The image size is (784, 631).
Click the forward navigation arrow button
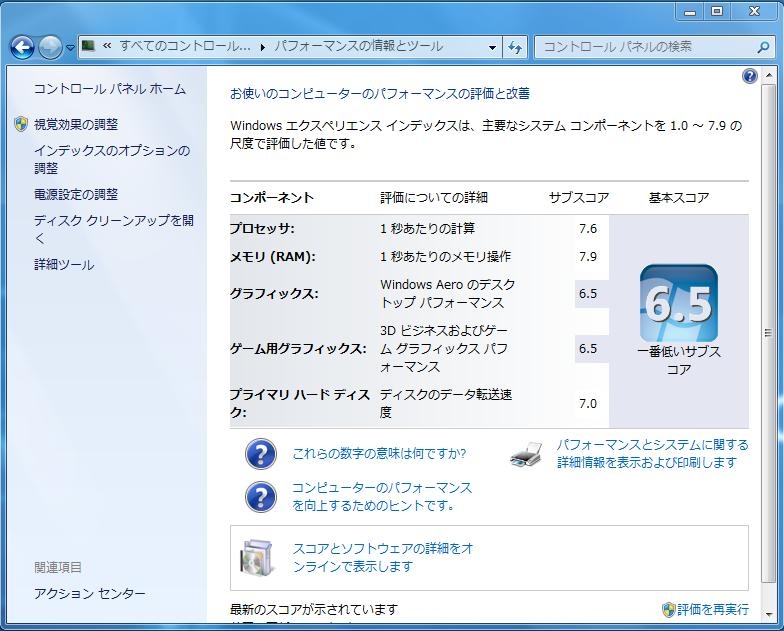tap(50, 47)
